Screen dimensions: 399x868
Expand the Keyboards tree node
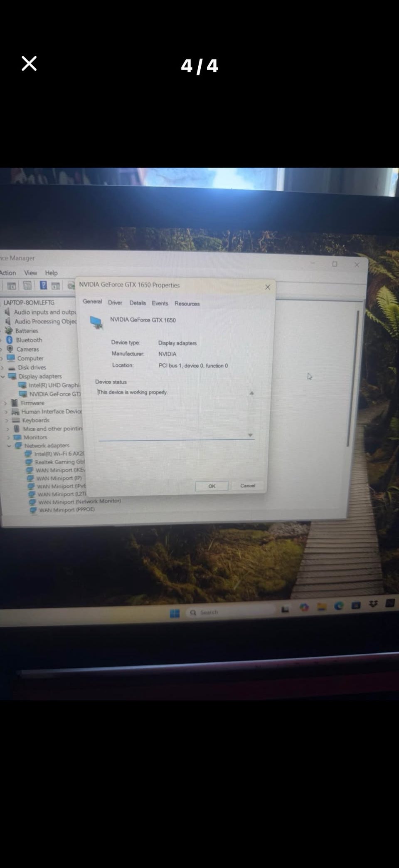7,420
